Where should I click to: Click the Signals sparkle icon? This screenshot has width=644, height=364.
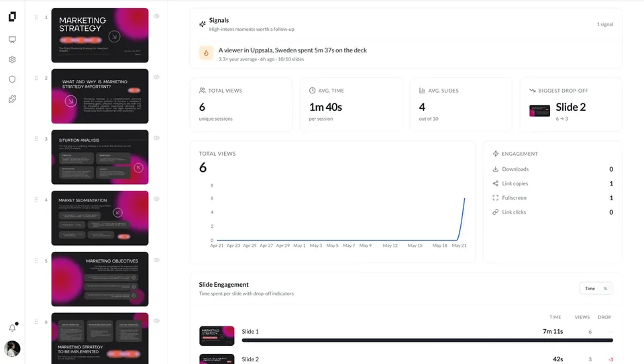pyautogui.click(x=202, y=24)
